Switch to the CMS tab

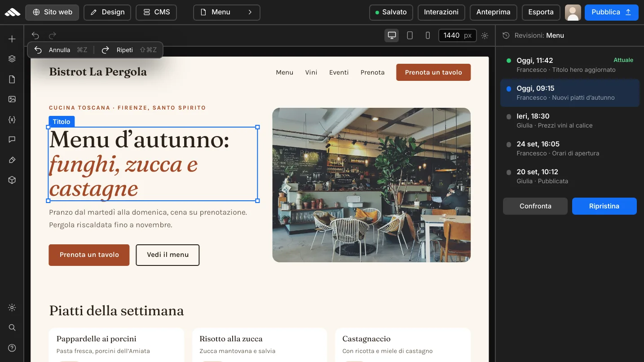(156, 12)
